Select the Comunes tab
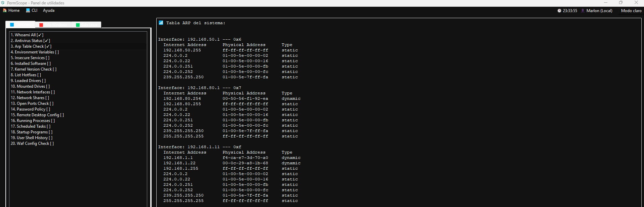Image resolution: width=644 pixels, height=207 pixels. [x=20, y=25]
